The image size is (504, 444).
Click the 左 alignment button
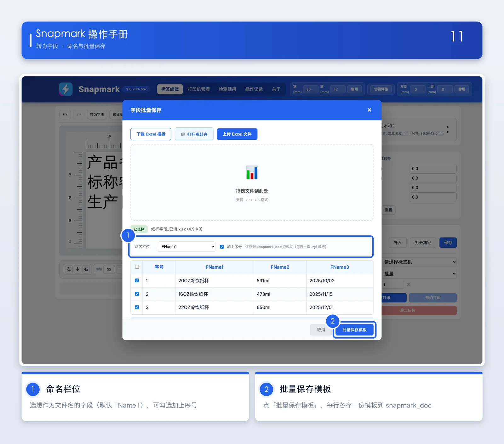69,269
